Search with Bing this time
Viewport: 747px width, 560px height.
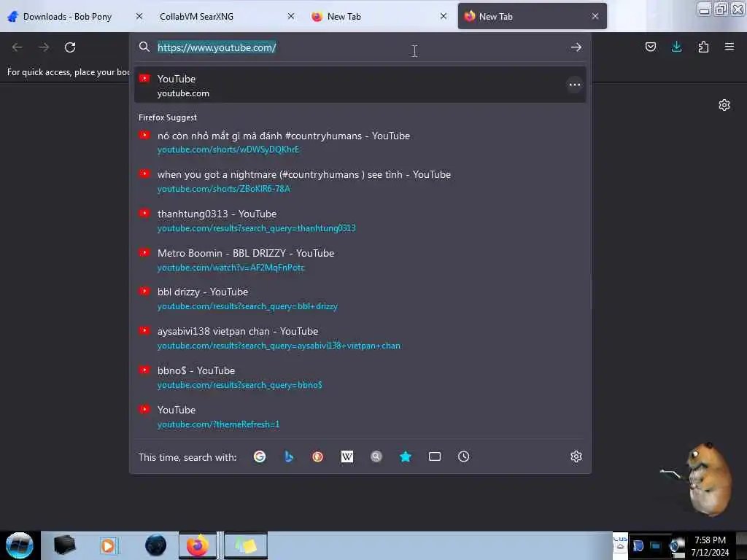tap(289, 456)
